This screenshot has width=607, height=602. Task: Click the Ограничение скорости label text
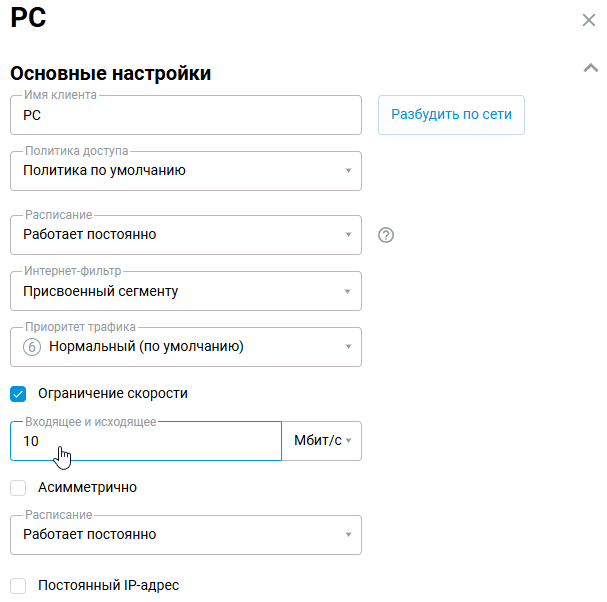tap(112, 394)
